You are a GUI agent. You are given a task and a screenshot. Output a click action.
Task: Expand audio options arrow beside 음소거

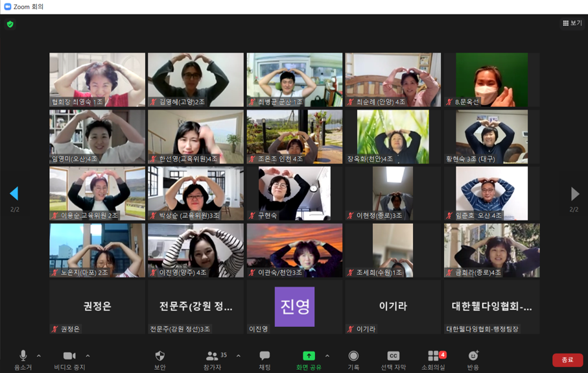39,355
